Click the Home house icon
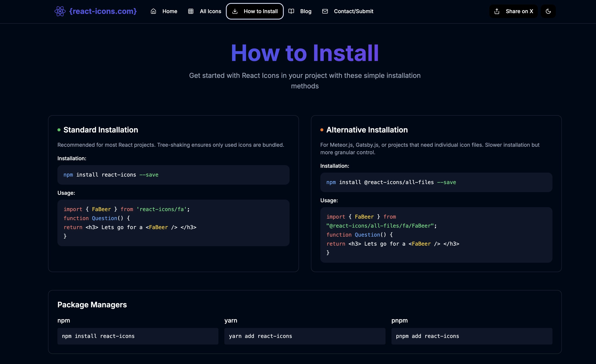 pyautogui.click(x=153, y=11)
